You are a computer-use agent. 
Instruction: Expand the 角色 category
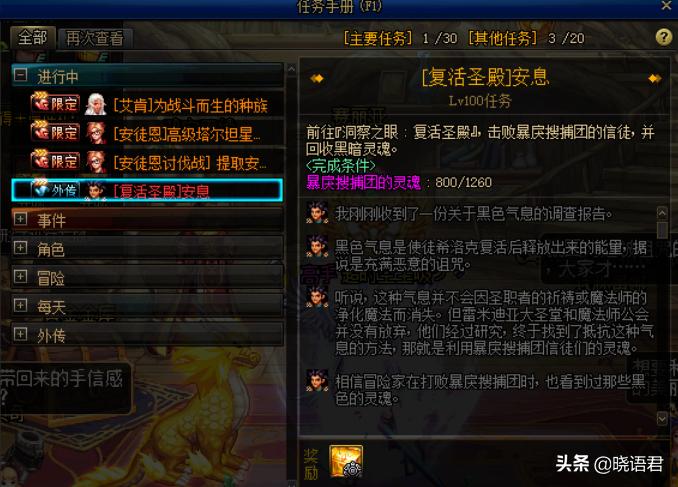20,248
